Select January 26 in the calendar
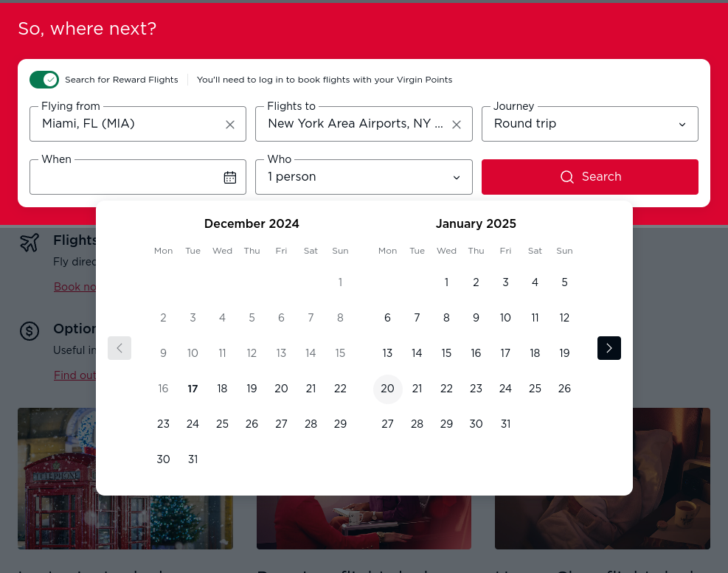The image size is (728, 573). (x=564, y=389)
